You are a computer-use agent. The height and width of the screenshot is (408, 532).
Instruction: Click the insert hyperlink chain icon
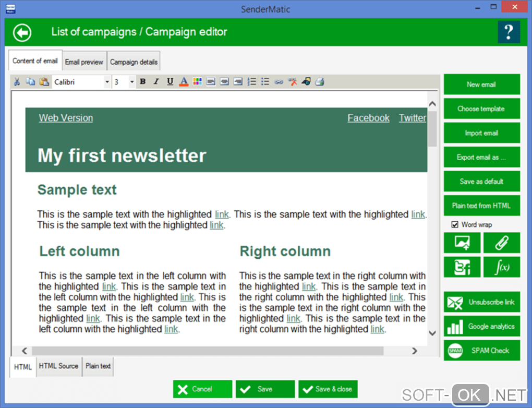coord(279,82)
